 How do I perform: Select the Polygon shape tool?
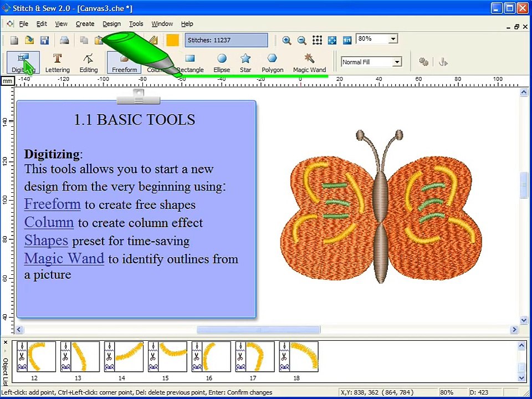click(272, 63)
